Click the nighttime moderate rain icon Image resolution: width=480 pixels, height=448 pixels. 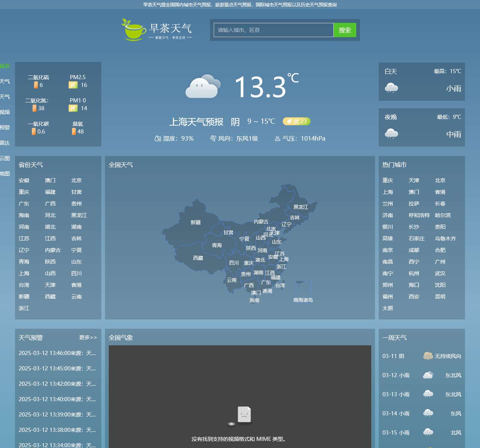(x=391, y=134)
